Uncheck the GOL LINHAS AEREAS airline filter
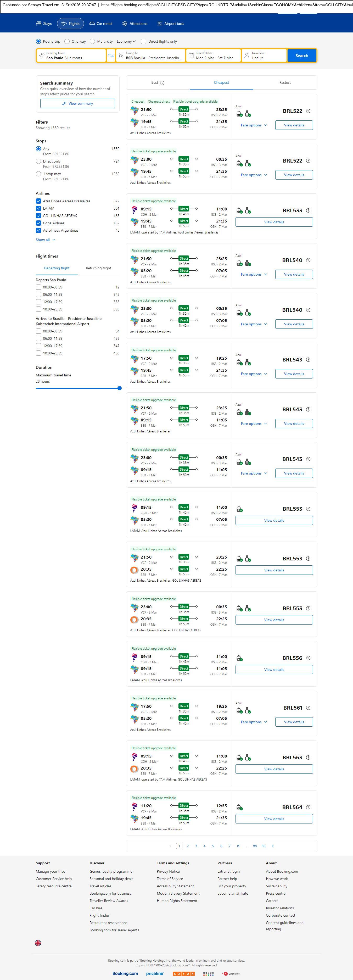 (x=38, y=216)
